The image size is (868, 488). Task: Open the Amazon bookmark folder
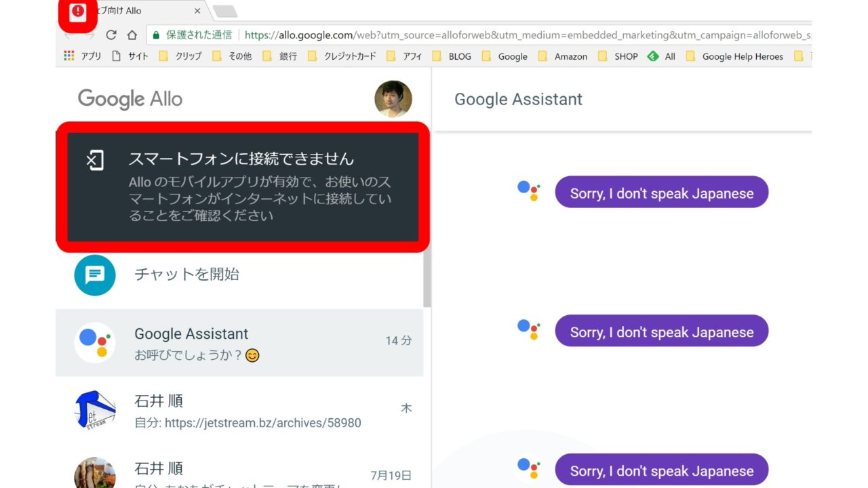(563, 56)
